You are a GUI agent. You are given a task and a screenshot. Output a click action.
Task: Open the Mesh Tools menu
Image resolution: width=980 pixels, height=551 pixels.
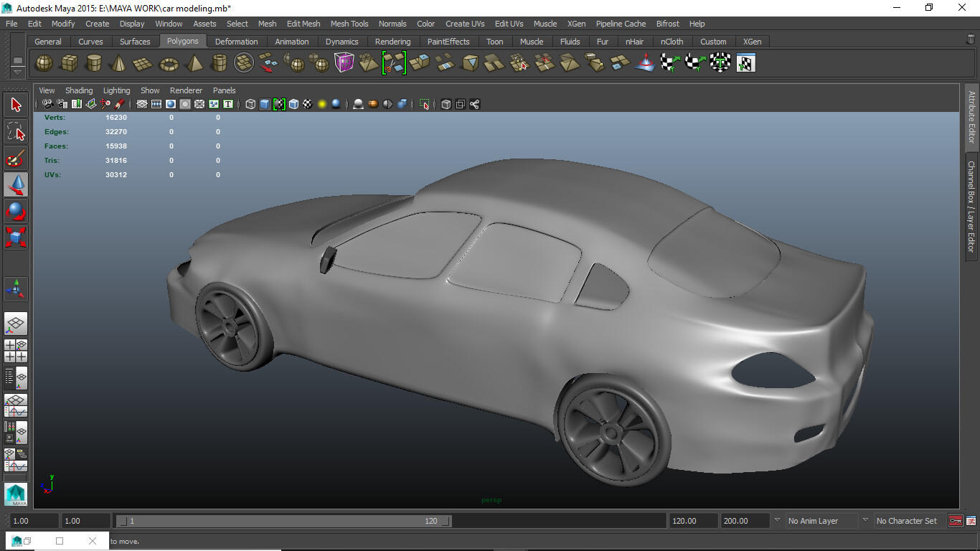[349, 24]
